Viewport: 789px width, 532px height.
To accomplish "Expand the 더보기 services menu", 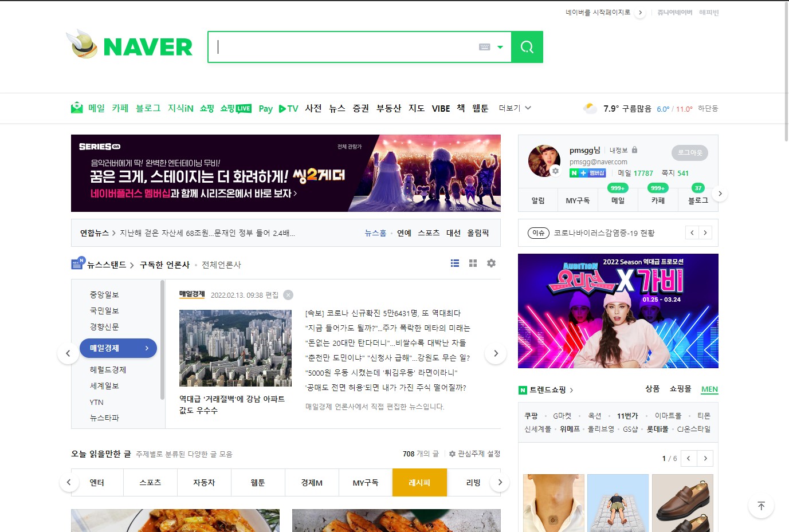I will (515, 108).
